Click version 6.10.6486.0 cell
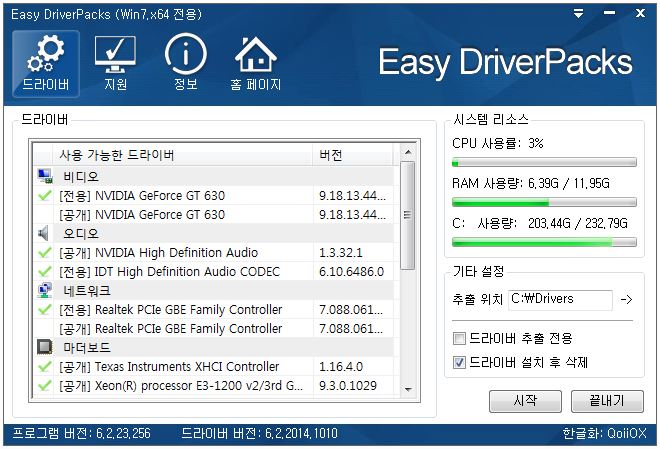The height and width of the screenshot is (449, 660). click(351, 271)
